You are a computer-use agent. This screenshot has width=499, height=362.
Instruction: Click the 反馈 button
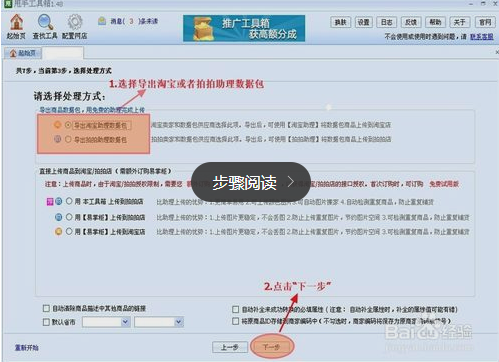(x=411, y=22)
